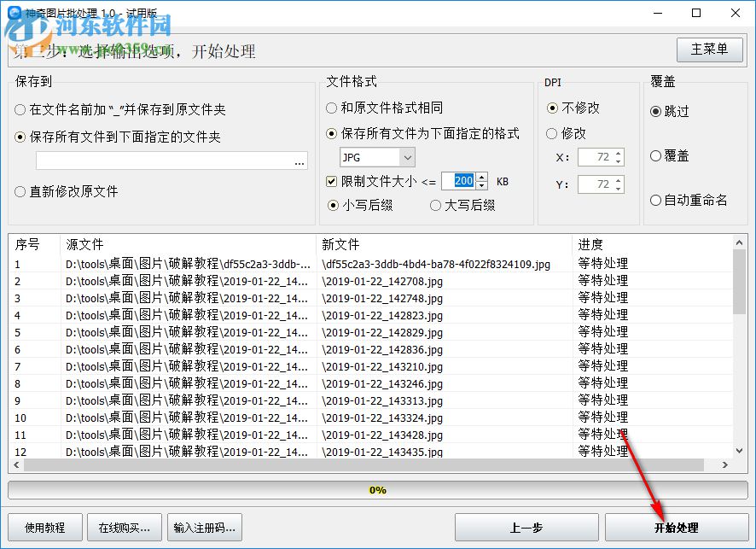Select row with 2019-01-22_142823.jpg

pyautogui.click(x=370, y=315)
